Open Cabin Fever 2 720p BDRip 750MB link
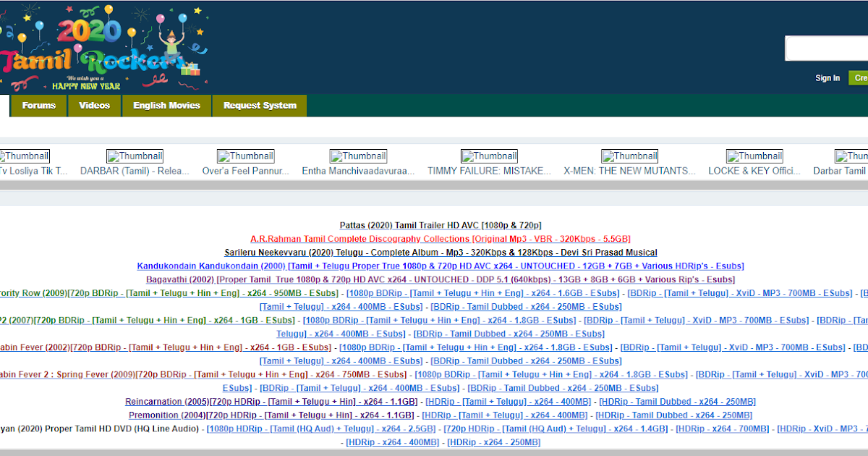 (x=203, y=374)
